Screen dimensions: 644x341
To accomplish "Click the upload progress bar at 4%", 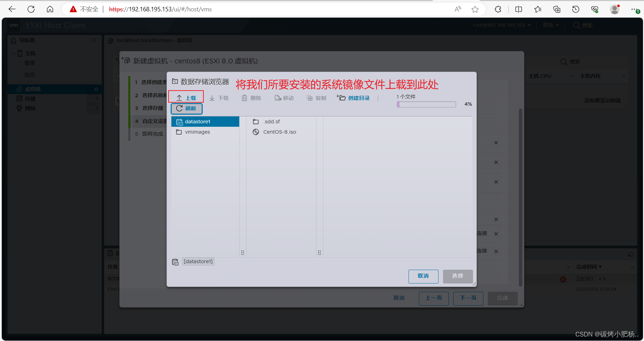I will 426,104.
